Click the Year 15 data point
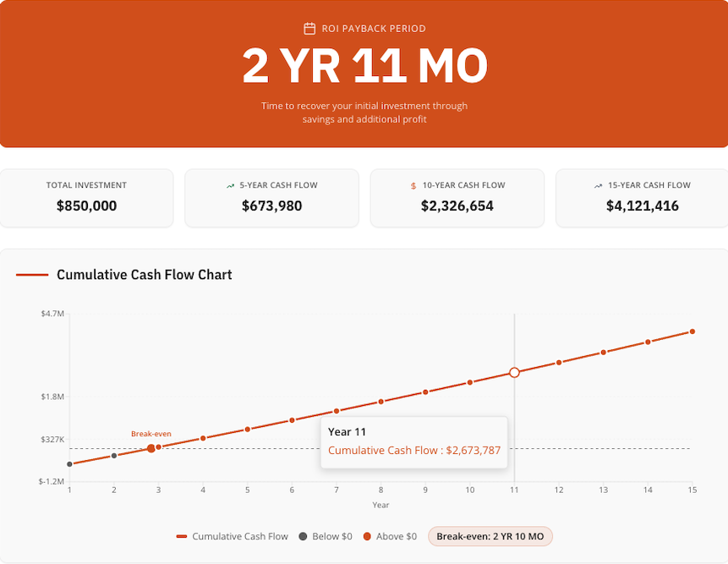Image resolution: width=728 pixels, height=564 pixels. pyautogui.click(x=692, y=331)
